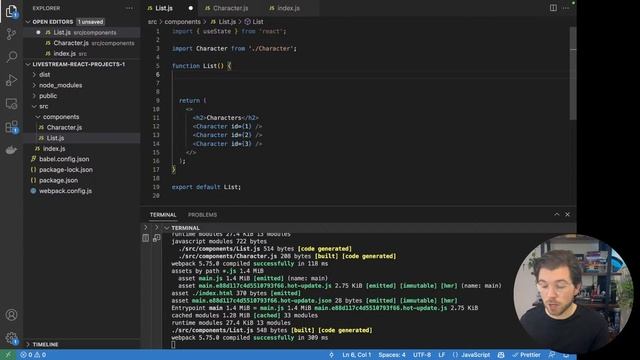Open the Explorer view in activity bar
The height and width of the screenshot is (360, 640).
(x=11, y=11)
